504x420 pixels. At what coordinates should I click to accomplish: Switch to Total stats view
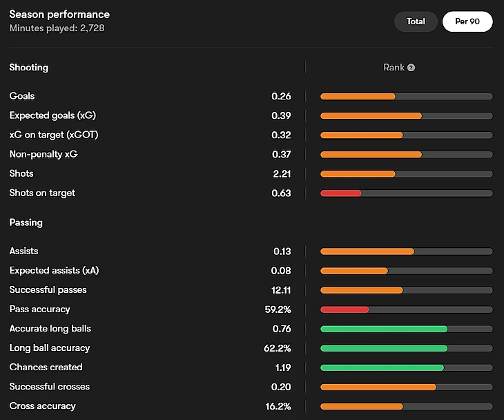coord(416,21)
